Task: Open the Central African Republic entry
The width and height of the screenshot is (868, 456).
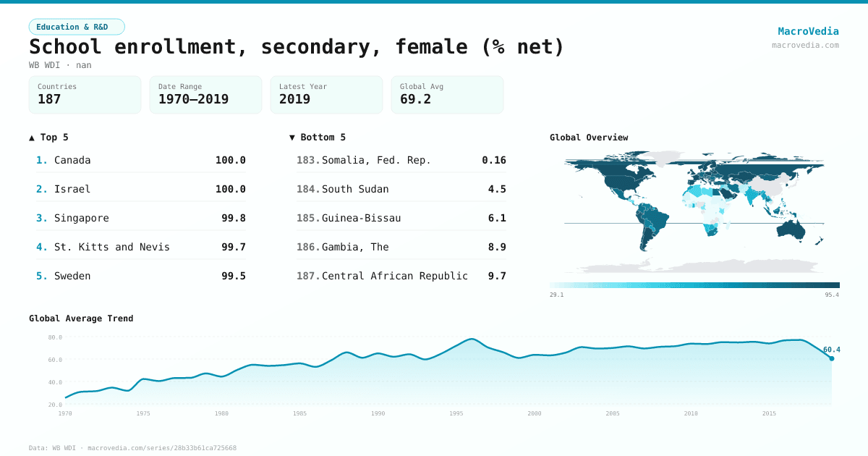Action: point(394,276)
